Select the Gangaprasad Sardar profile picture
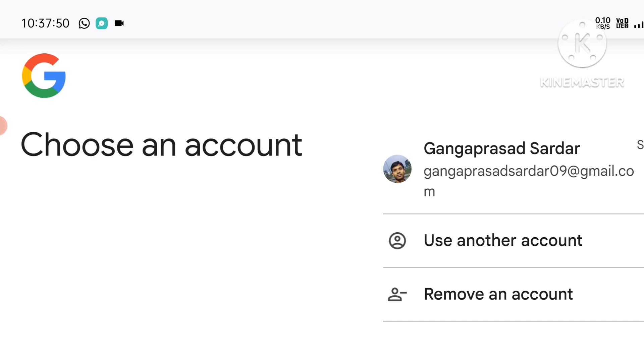Viewport: 644px width, 362px height. click(397, 169)
